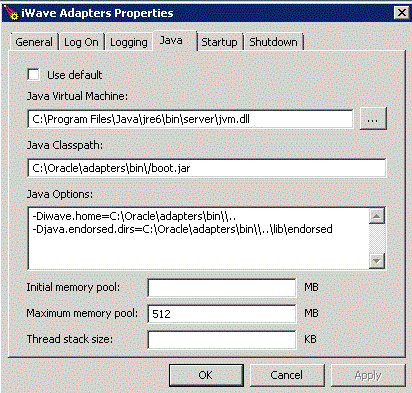Go to the Startup tab

[219, 42]
